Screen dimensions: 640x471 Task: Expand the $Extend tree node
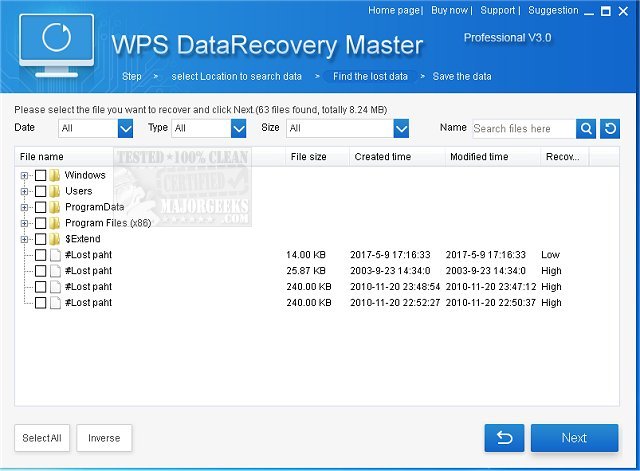coord(24,239)
